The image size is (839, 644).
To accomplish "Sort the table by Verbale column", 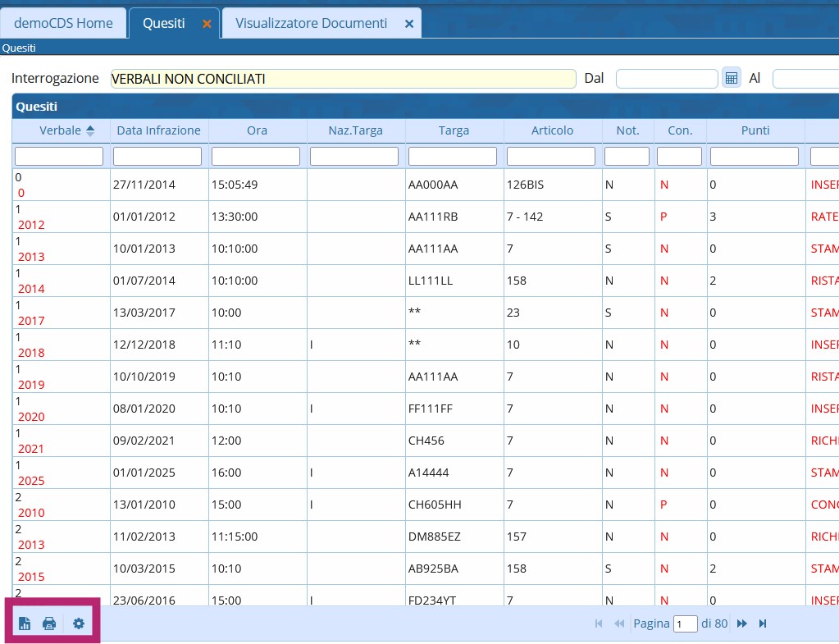I will pos(61,130).
